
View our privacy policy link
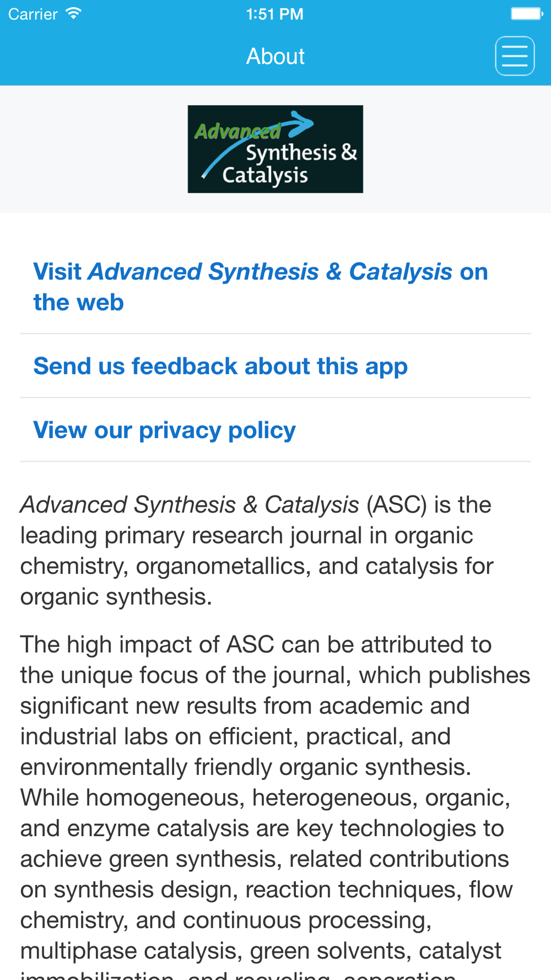pos(164,430)
